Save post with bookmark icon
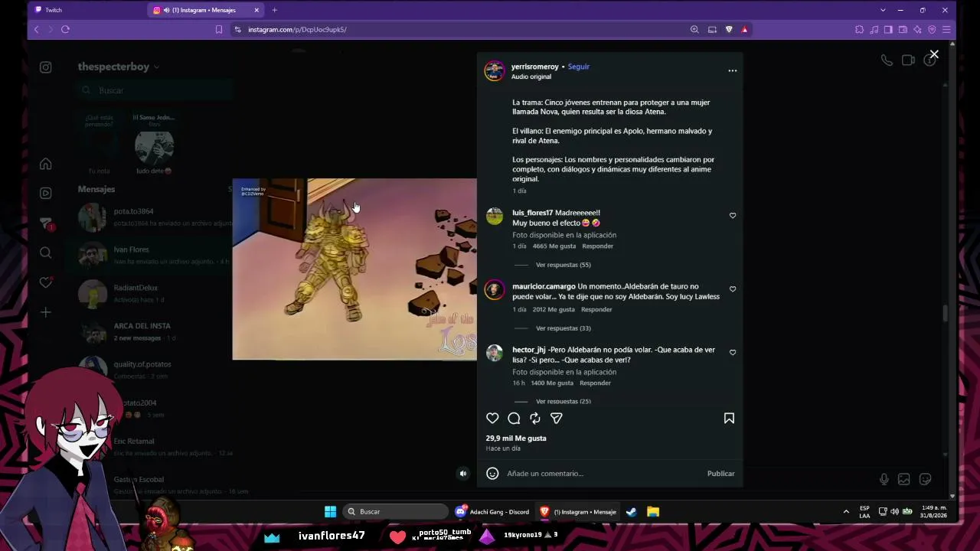The image size is (980, 551). (x=729, y=418)
